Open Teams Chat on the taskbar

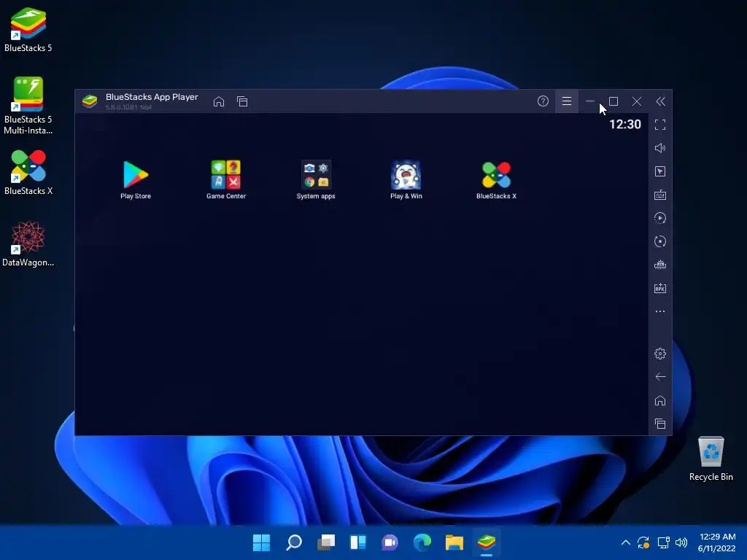point(390,542)
